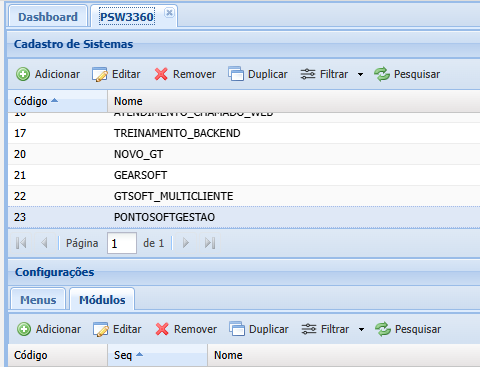Click the Editar pencil icon in Módulos toolbar
480x367 pixels.
click(x=101, y=329)
